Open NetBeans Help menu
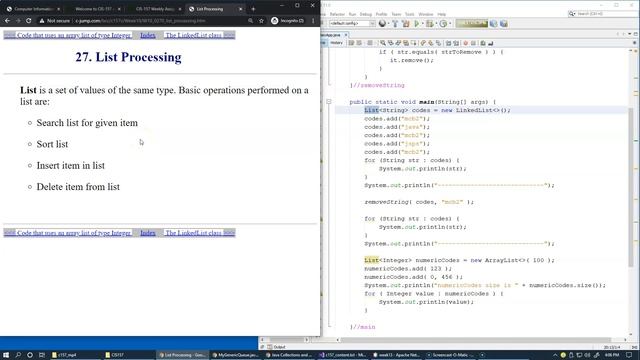This screenshot has width=640, height=360. click(x=442, y=14)
